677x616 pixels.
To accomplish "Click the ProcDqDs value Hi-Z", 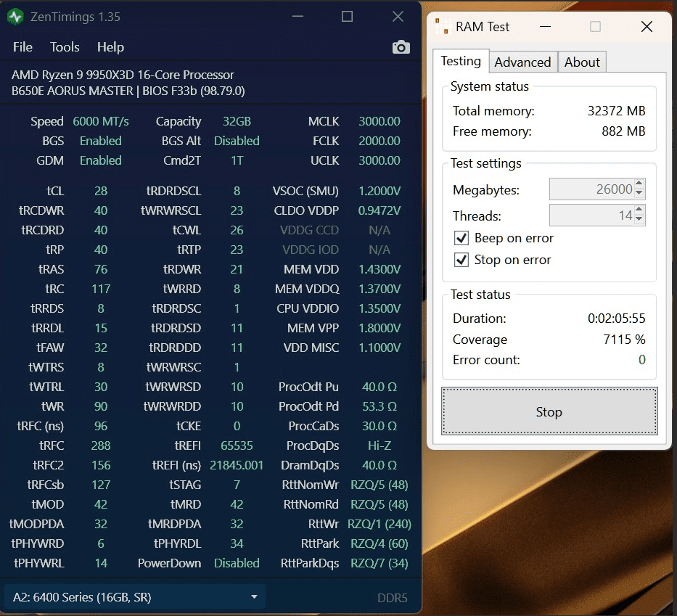I will (379, 445).
